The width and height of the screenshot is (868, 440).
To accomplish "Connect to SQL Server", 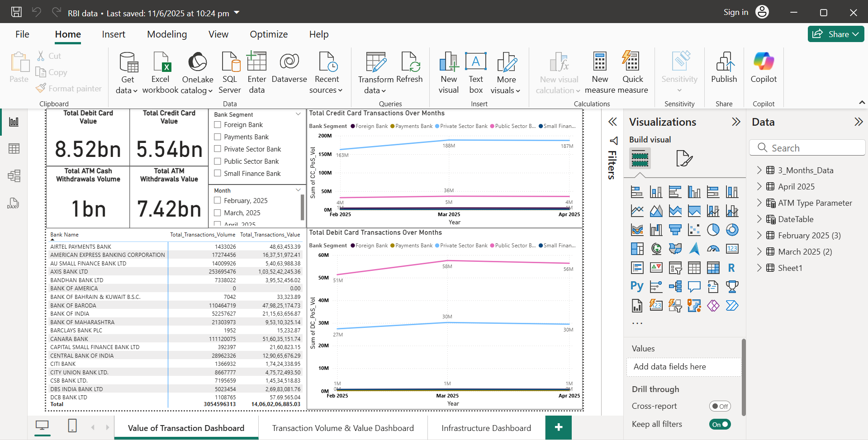I will pos(230,73).
